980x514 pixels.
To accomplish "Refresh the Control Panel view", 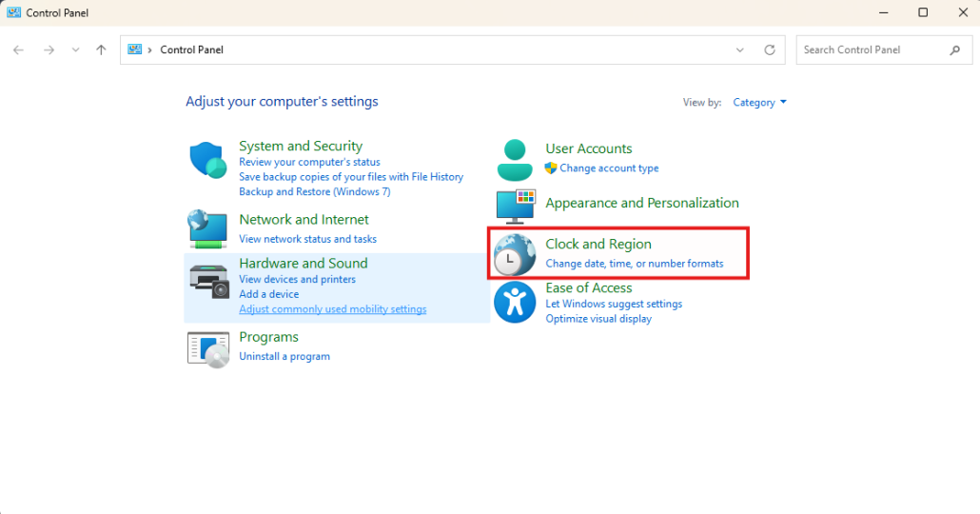I will (770, 49).
